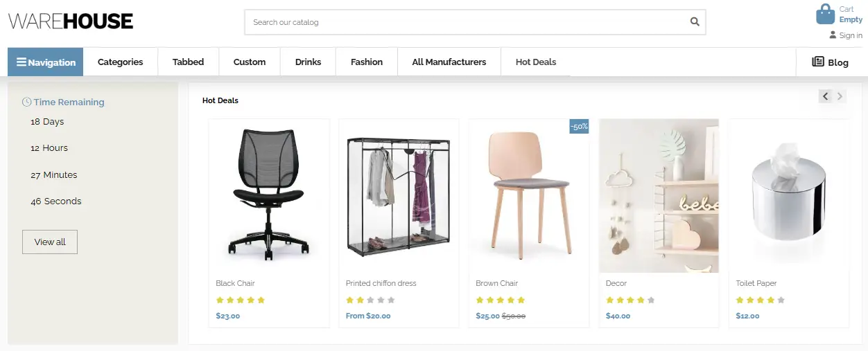Click the Blog newspaper icon
Viewport: 868px width, 351px height.
pyautogui.click(x=818, y=62)
